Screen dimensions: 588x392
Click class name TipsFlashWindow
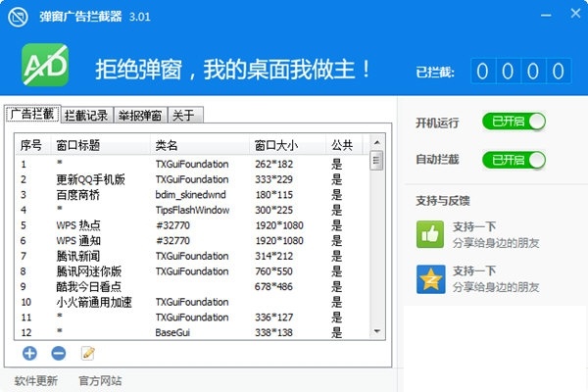(192, 210)
